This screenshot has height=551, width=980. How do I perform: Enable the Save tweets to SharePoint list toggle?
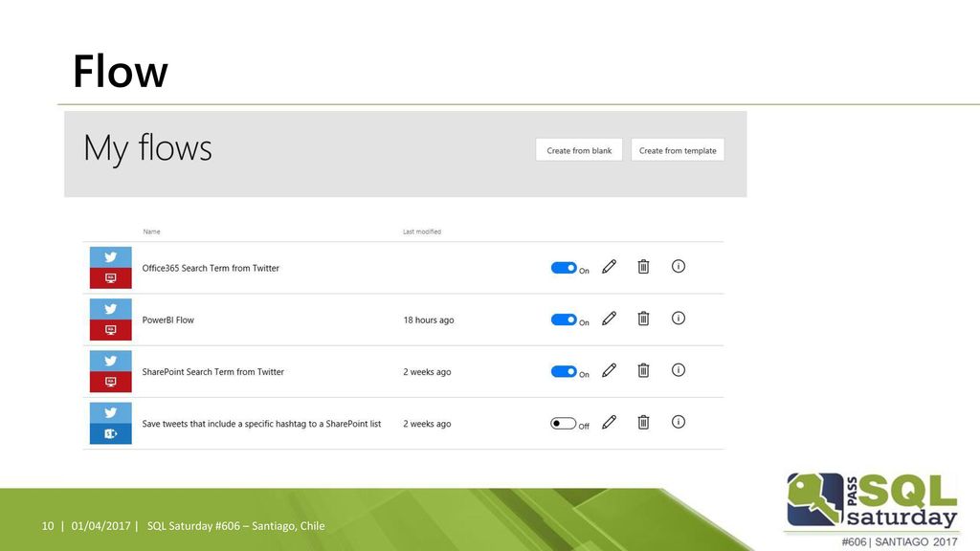(563, 423)
